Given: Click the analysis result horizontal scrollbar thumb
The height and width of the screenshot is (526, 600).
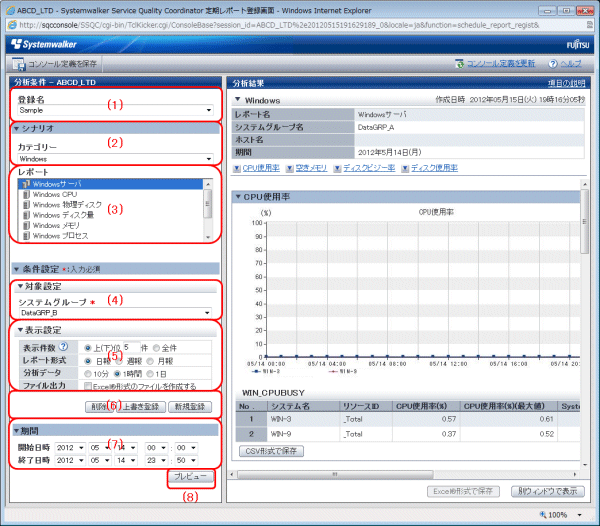Looking at the screenshot, I should pos(335,474).
